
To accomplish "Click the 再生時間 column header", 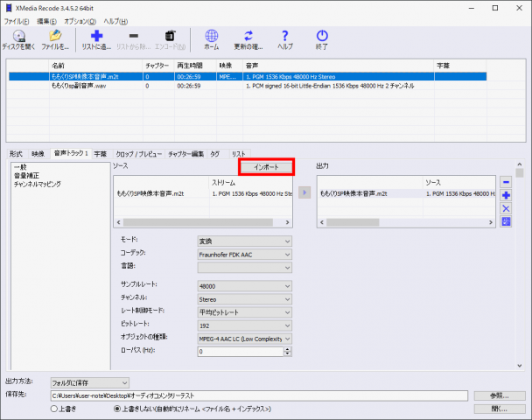I will (x=195, y=66).
